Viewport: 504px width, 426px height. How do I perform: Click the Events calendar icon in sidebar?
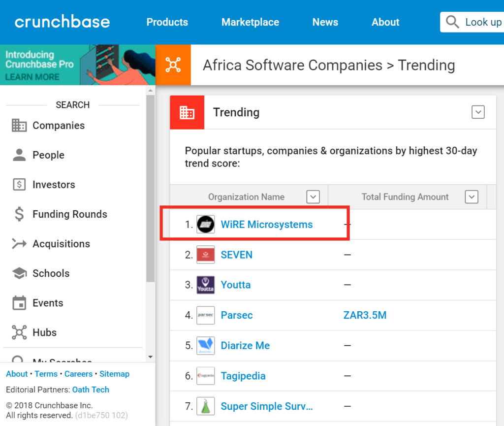[x=19, y=303]
